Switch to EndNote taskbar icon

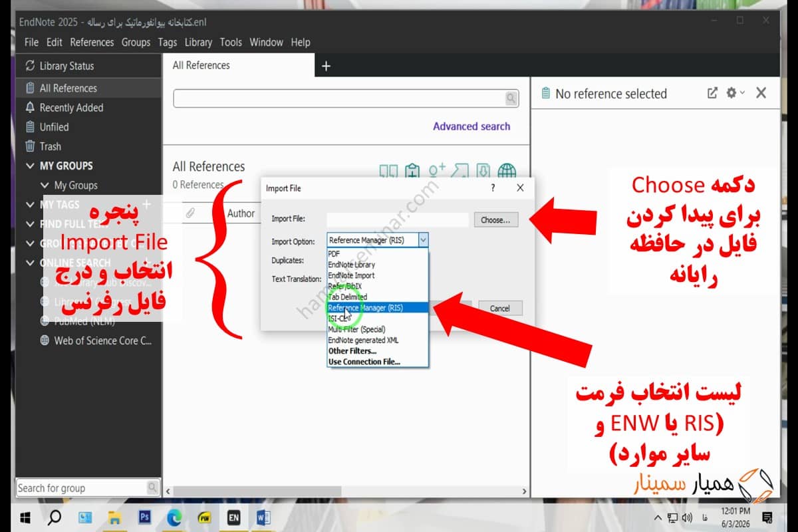point(234,517)
